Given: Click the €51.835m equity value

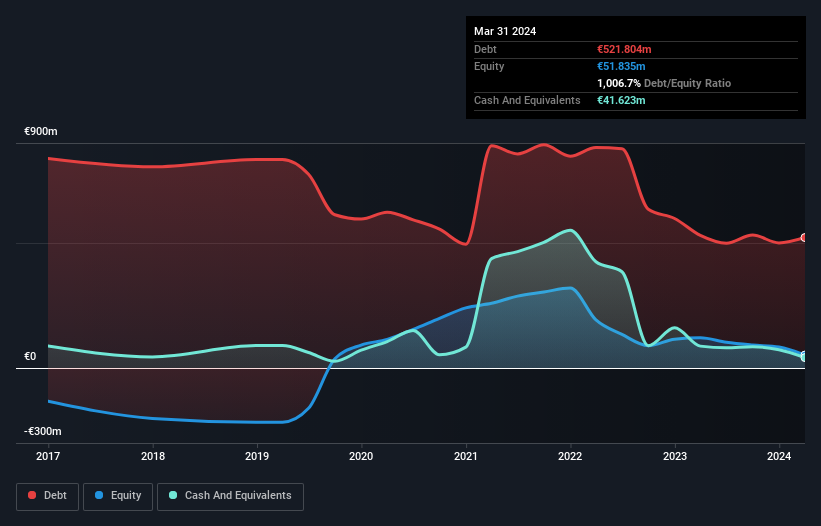Looking at the screenshot, I should (x=621, y=66).
